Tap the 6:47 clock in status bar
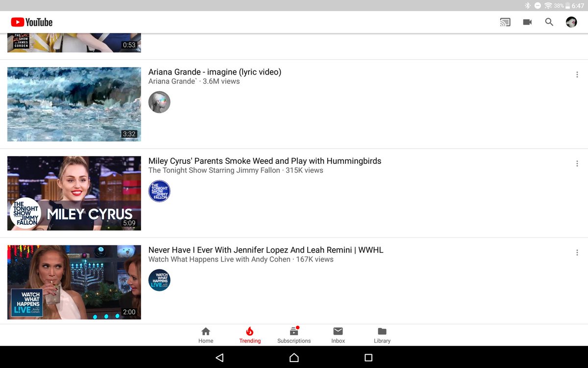Viewport: 588px width, 368px height. [x=578, y=5]
